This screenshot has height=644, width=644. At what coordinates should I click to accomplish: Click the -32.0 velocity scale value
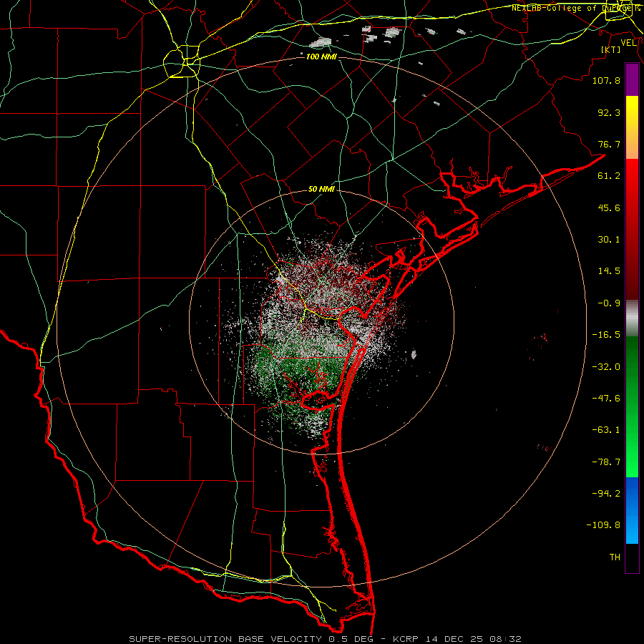(x=606, y=367)
